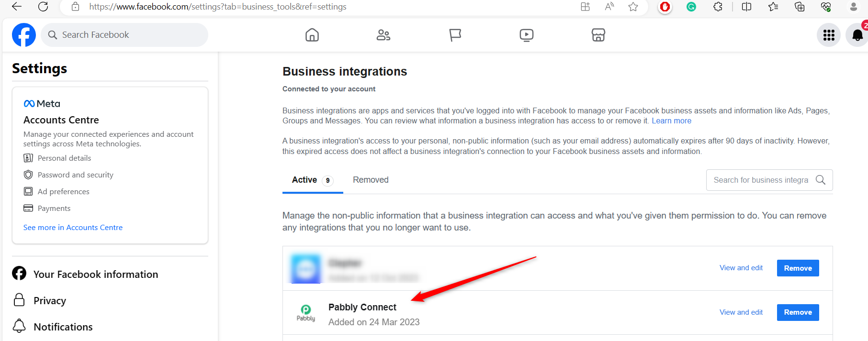868x341 pixels.
Task: Select the Active integrations tab
Action: point(313,180)
